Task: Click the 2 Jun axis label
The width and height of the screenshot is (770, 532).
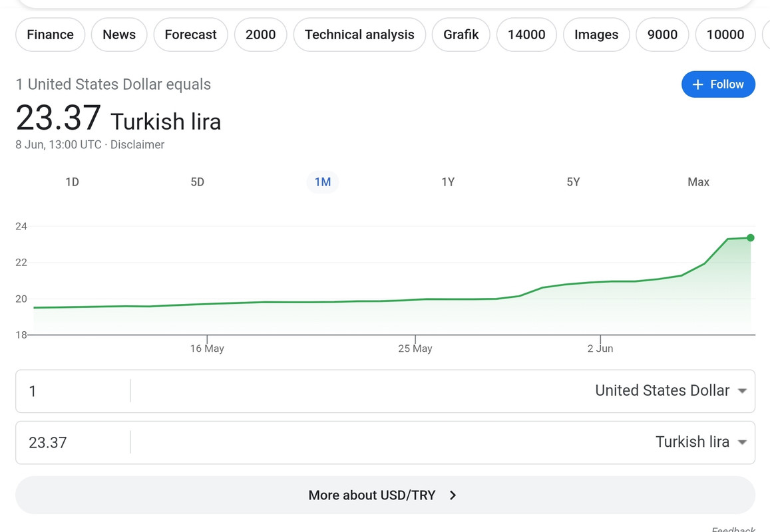Action: pyautogui.click(x=600, y=348)
